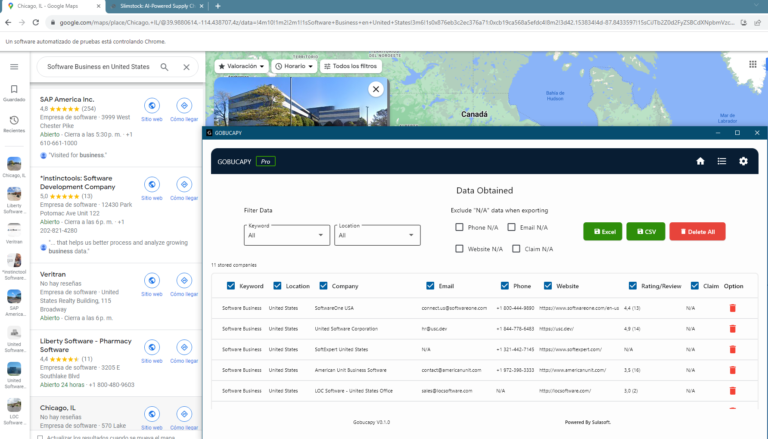Image resolution: width=768 pixels, height=439 pixels.
Task: Open Guardado saved places
Action: tap(14, 92)
